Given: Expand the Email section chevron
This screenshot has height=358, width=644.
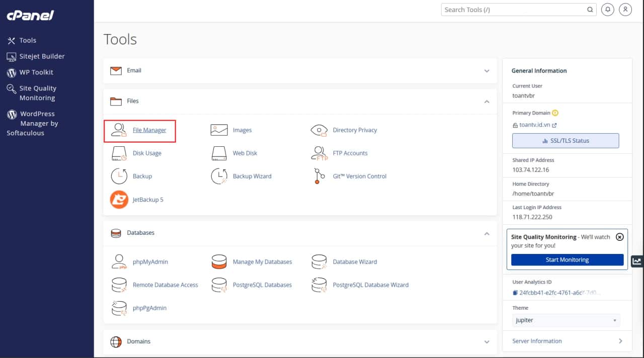Looking at the screenshot, I should click(487, 71).
